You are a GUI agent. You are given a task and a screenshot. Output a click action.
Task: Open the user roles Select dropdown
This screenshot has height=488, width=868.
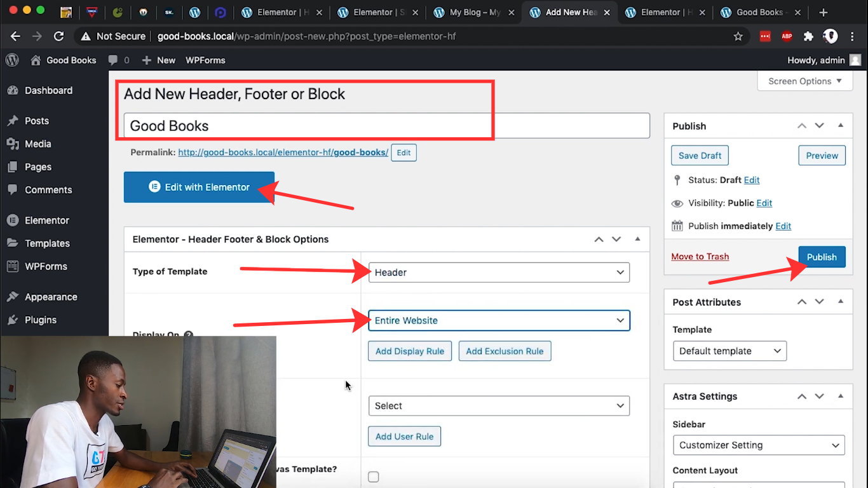pyautogui.click(x=499, y=405)
